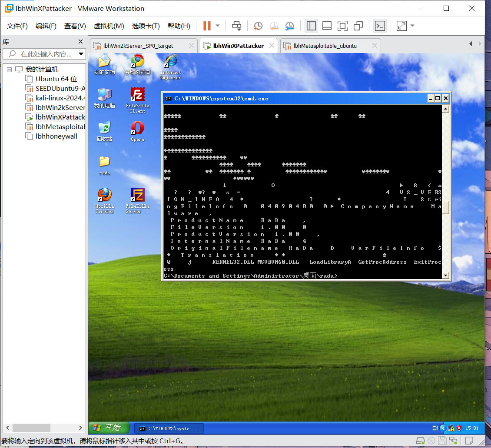Click the library horizontal scrollbar right arrow
Viewport: 491px width, 448px height.
(80, 428)
